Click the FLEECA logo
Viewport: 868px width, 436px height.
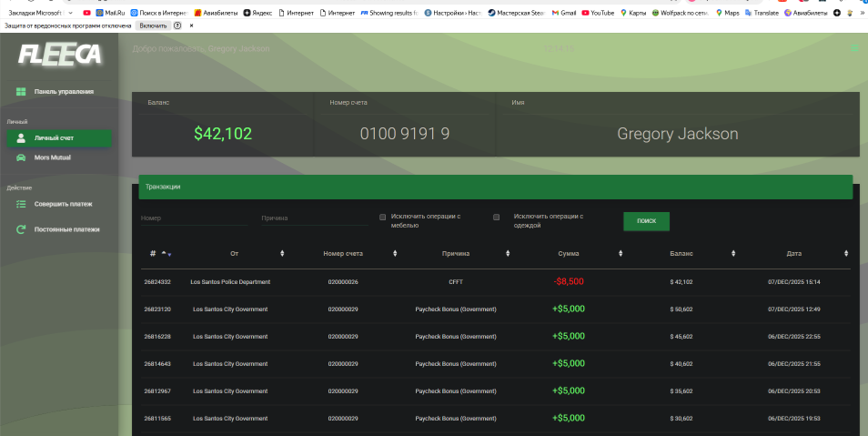pyautogui.click(x=60, y=55)
